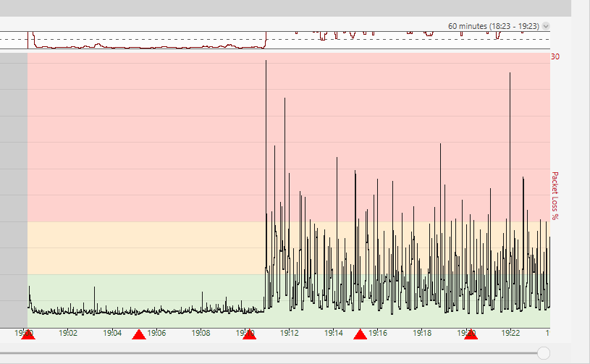Click the round slider handle at bottom
Image resolution: width=590 pixels, height=364 pixels.
coord(544,353)
